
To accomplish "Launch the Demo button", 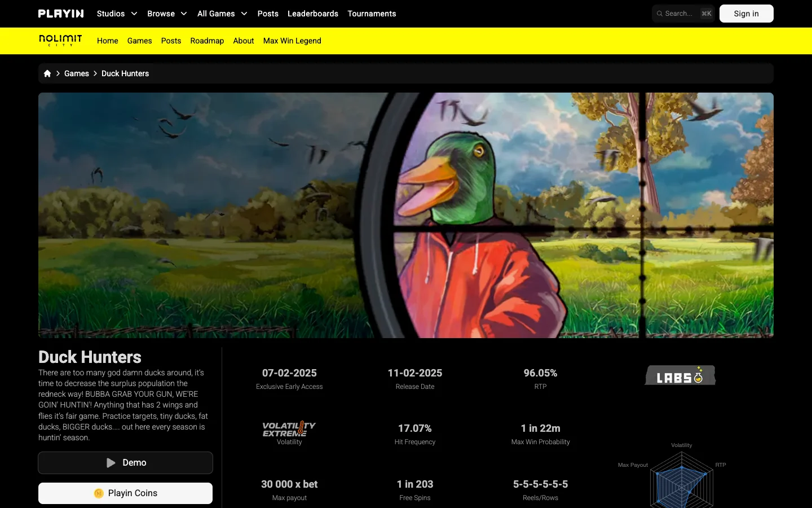I will [x=125, y=463].
